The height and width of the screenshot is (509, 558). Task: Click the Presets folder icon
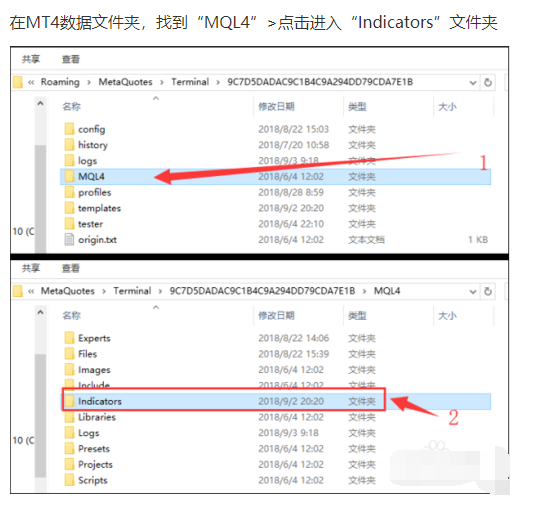click(x=69, y=448)
